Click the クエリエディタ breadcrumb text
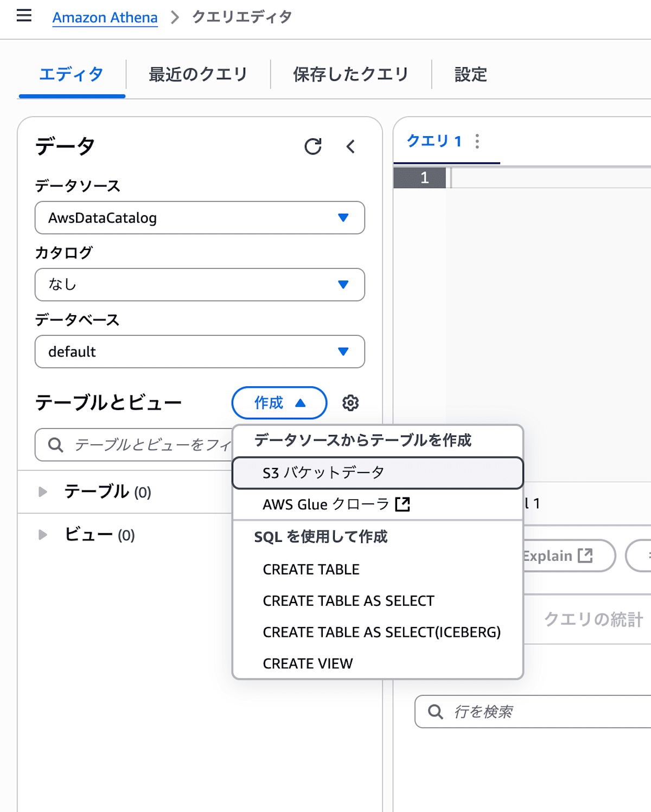Viewport: 651px width, 812px height. pyautogui.click(x=242, y=17)
